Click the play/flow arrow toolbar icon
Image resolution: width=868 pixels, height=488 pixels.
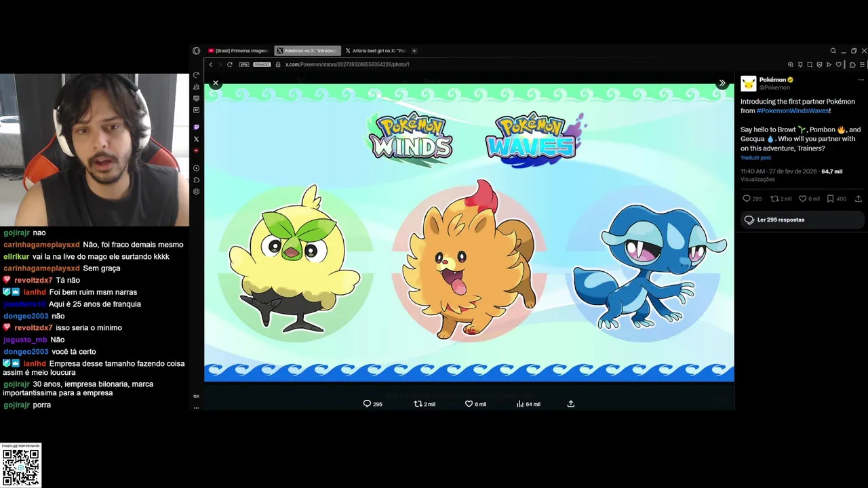[x=829, y=64]
